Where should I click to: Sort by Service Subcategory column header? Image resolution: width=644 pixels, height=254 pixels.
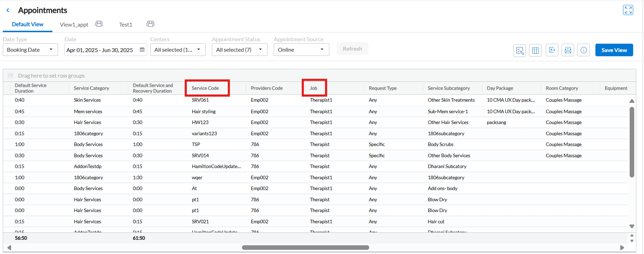[x=449, y=88]
